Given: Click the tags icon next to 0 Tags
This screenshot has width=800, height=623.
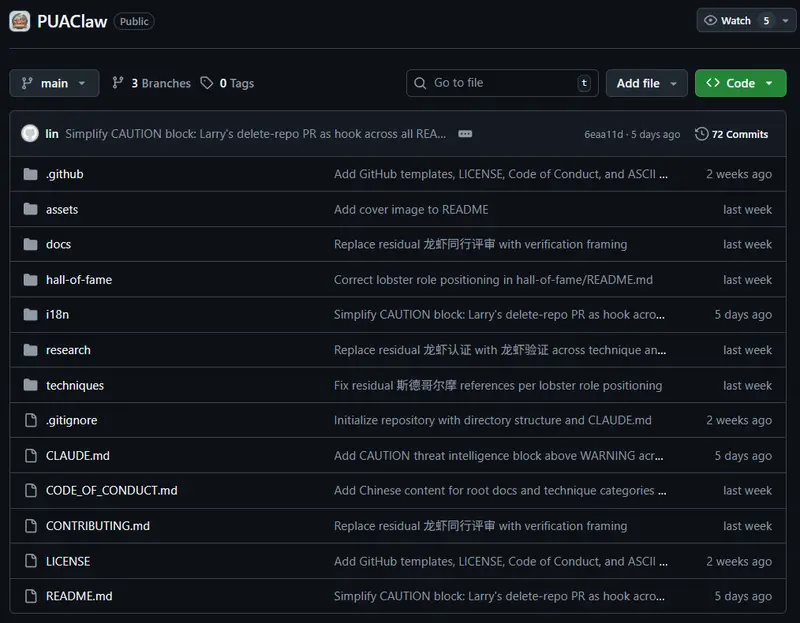Looking at the screenshot, I should click(x=207, y=83).
